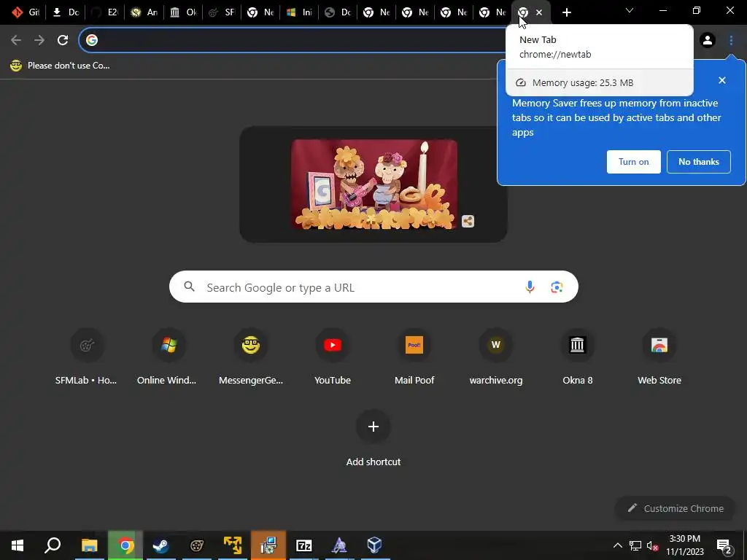Reload the current page
Screen dimensions: 747x560
63,40
